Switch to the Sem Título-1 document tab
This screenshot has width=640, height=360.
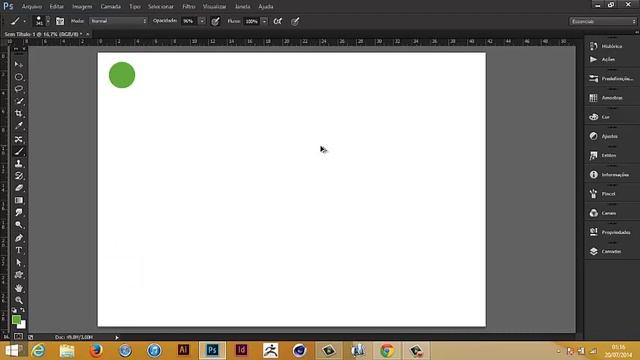pos(43,34)
